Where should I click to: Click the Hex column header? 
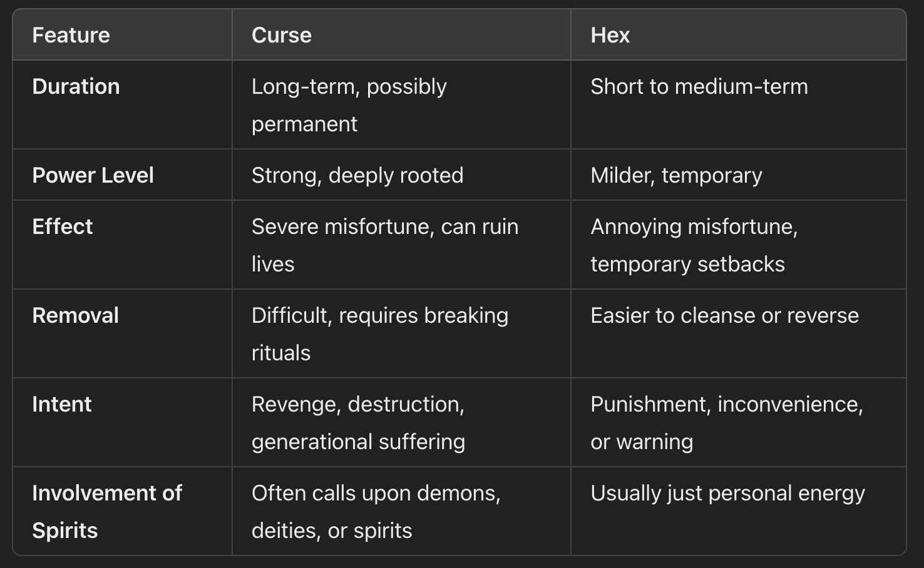click(610, 35)
